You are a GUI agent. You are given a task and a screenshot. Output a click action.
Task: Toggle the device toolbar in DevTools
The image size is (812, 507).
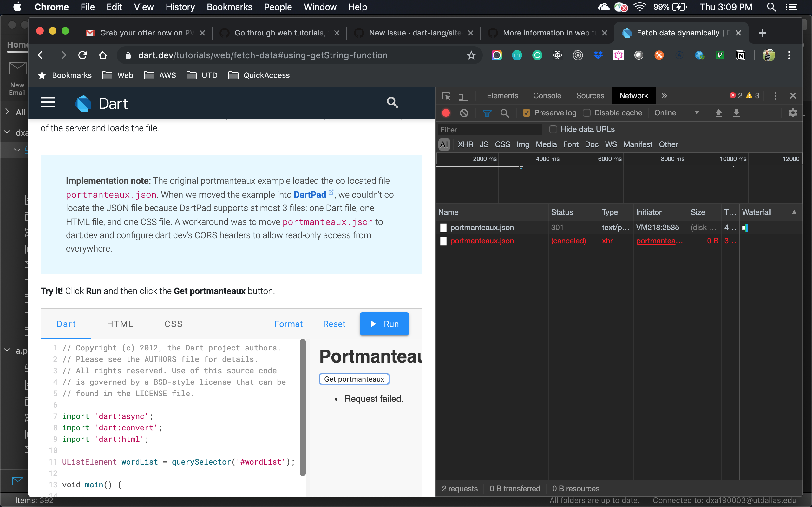coord(463,96)
